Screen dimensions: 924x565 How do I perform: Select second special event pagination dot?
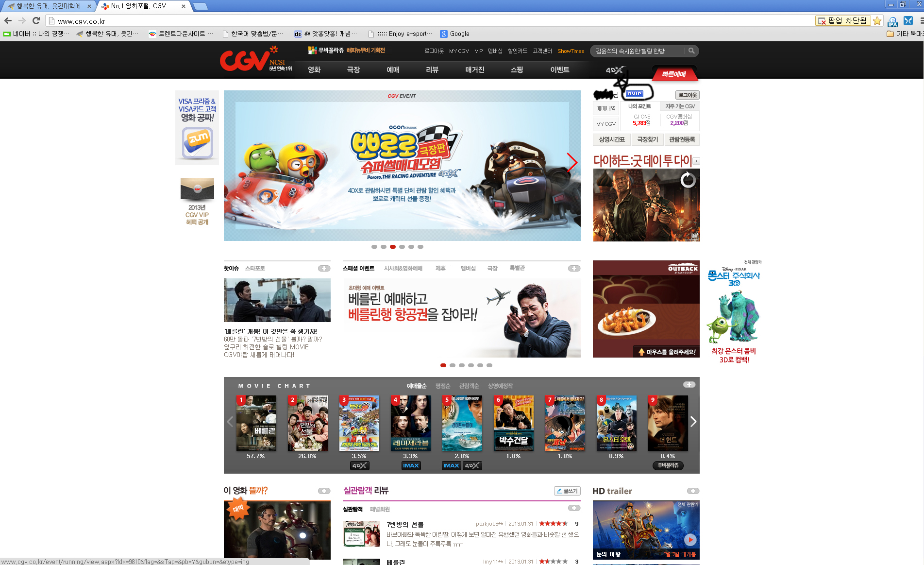tap(453, 365)
